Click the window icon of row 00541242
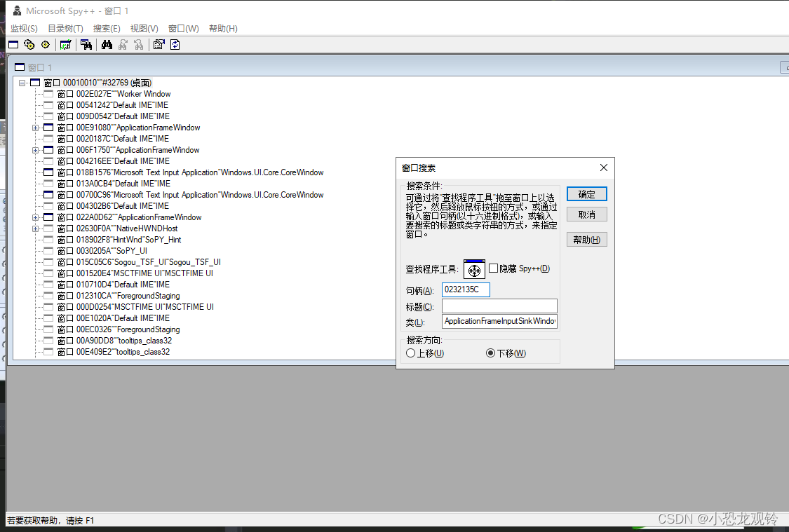 point(48,105)
